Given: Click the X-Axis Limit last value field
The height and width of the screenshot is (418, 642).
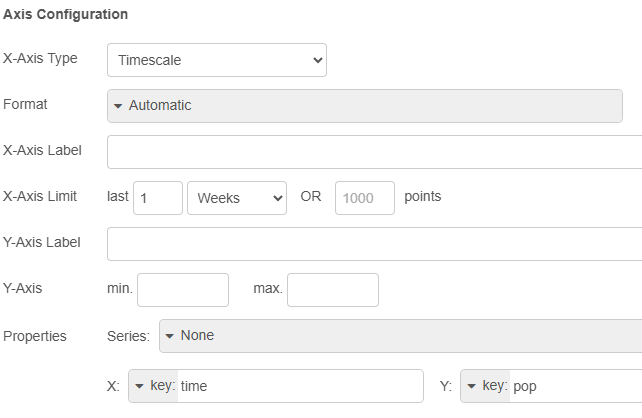Looking at the screenshot, I should pos(157,198).
